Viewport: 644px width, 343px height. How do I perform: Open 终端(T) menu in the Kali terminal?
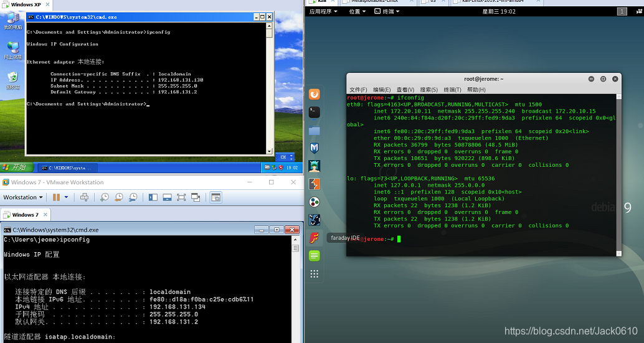point(452,90)
